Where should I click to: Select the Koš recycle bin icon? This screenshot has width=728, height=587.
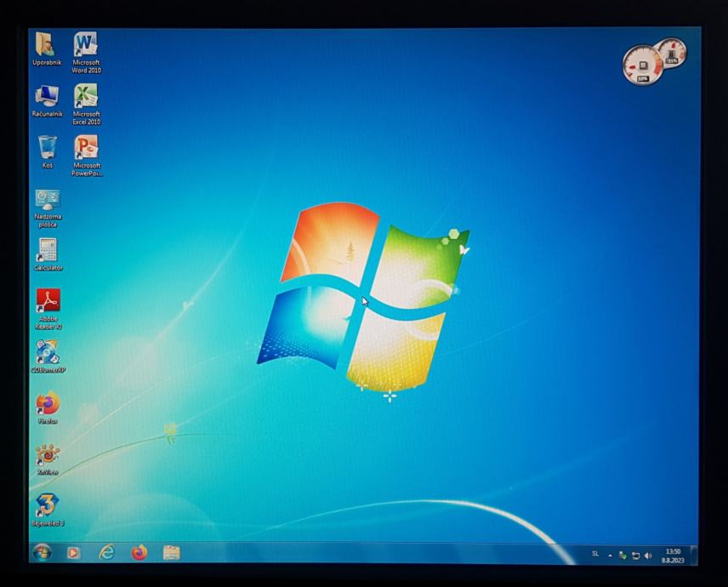(48, 152)
